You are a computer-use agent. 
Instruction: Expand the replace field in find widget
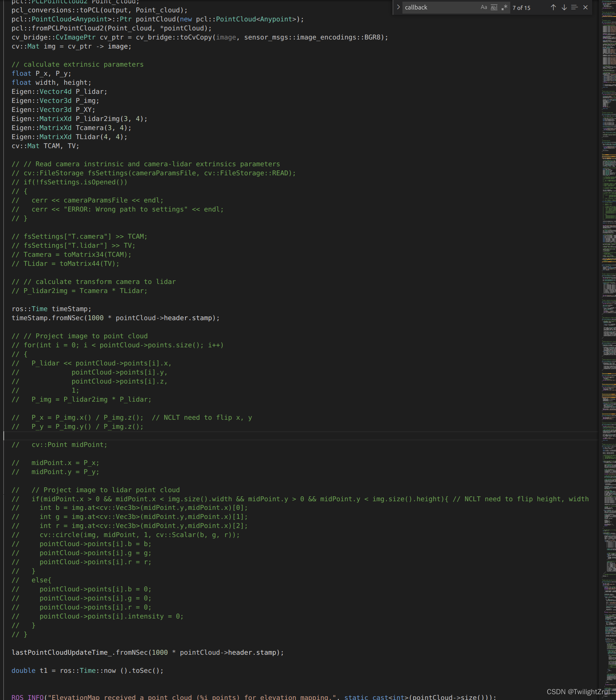[398, 7]
